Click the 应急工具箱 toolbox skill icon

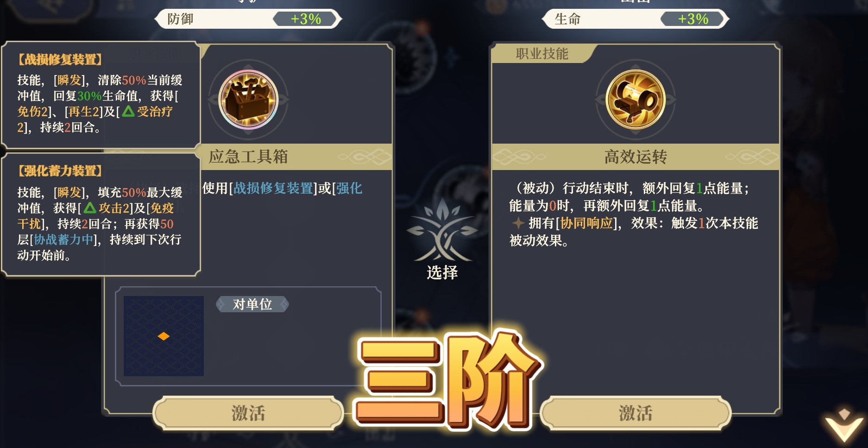point(248,99)
